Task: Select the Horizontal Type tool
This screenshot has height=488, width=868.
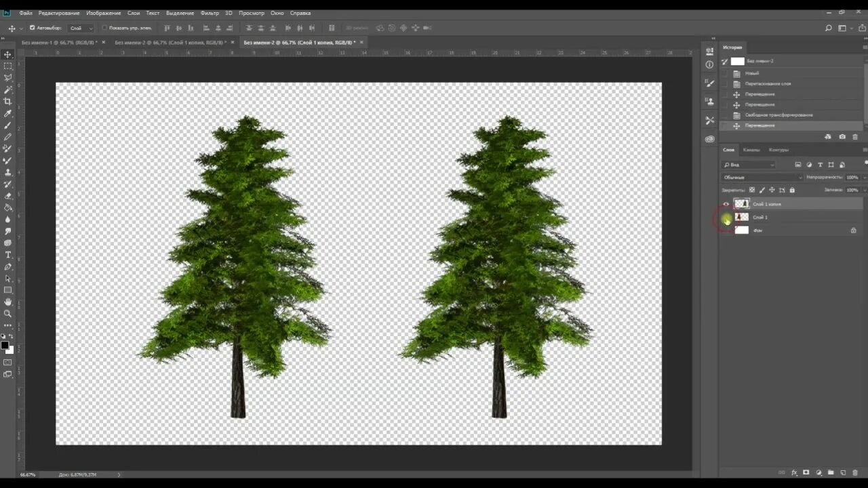Action: 8,255
